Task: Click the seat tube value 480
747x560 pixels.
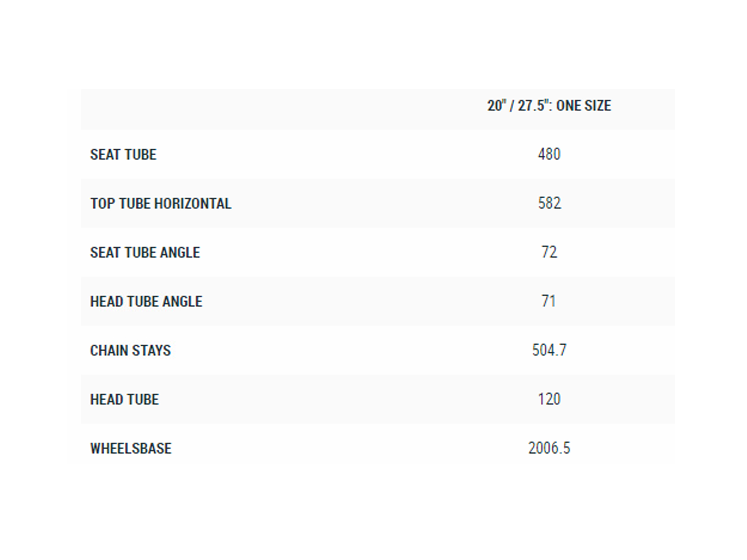Action: [x=549, y=154]
